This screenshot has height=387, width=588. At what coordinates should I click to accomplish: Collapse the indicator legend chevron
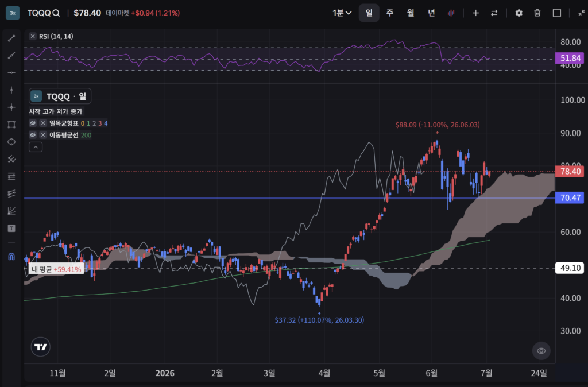(36, 148)
